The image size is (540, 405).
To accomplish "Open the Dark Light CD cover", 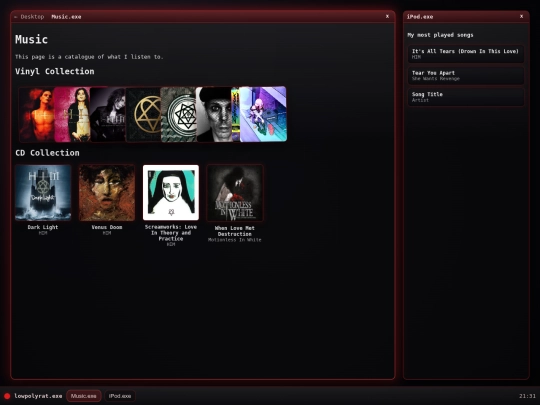I will tap(43, 193).
